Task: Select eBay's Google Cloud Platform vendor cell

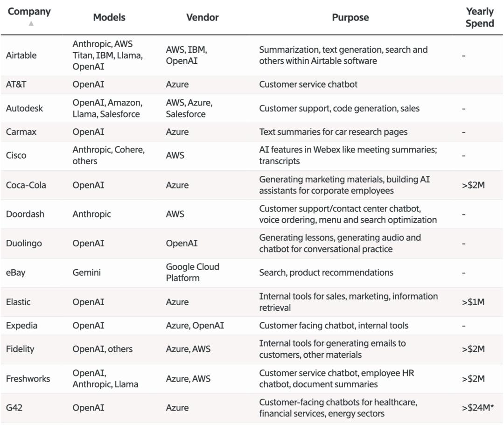Action: coord(192,272)
